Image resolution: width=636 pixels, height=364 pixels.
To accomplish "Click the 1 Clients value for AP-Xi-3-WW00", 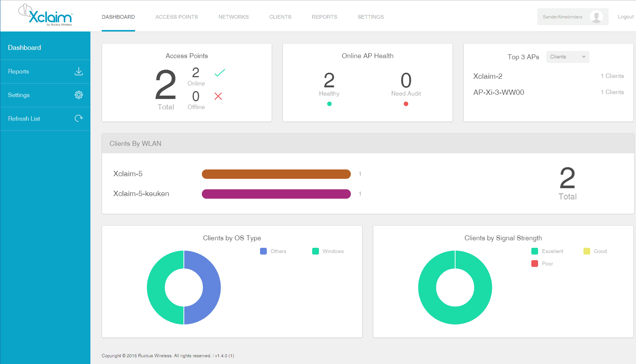I will tap(612, 92).
